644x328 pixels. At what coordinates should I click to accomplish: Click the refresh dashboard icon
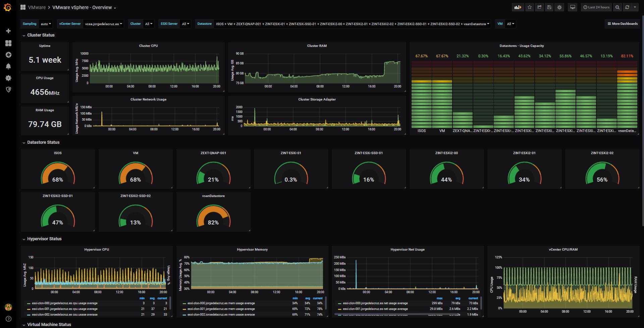pos(627,7)
